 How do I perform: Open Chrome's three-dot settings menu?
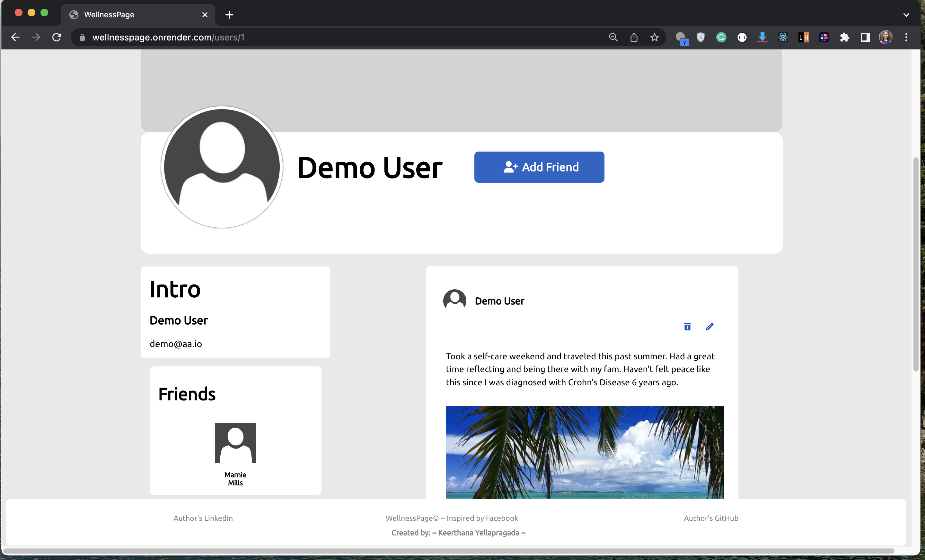906,37
